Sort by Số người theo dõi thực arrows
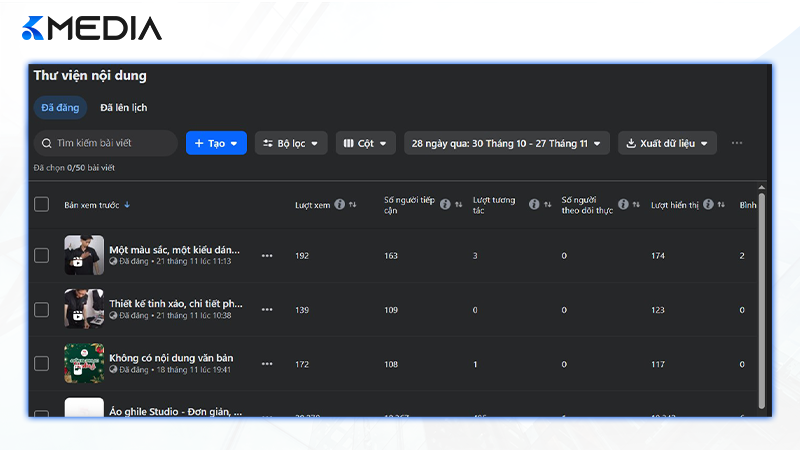This screenshot has width=800, height=450. [636, 205]
